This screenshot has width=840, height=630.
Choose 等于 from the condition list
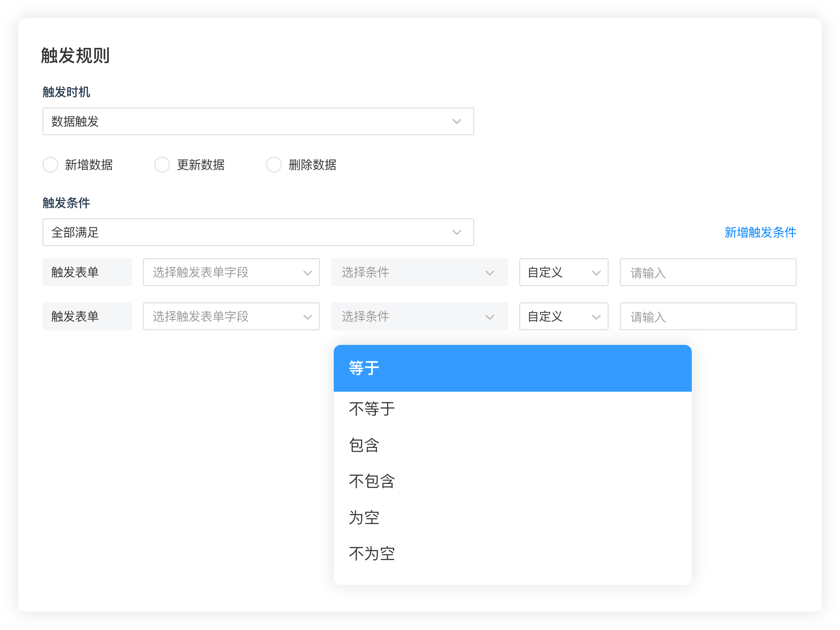(512, 368)
